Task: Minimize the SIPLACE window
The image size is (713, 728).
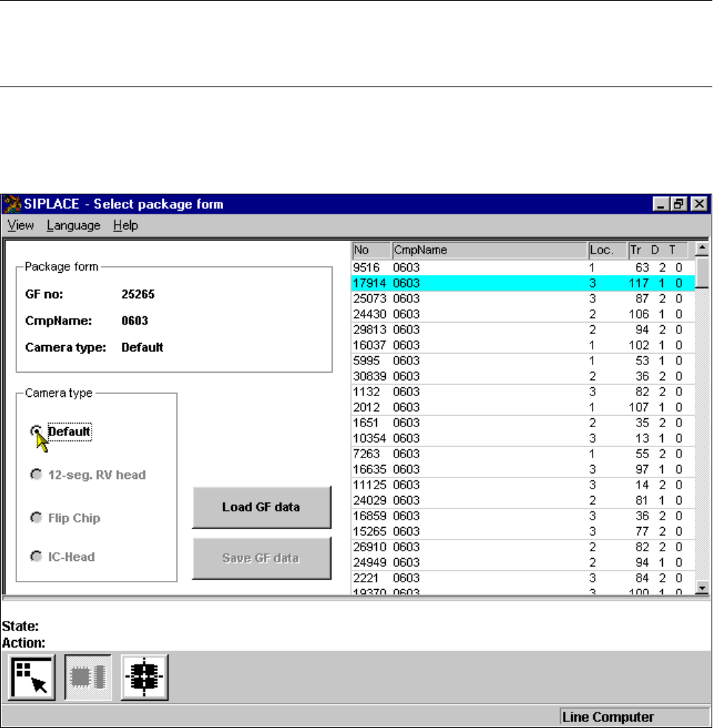Action: click(x=661, y=204)
